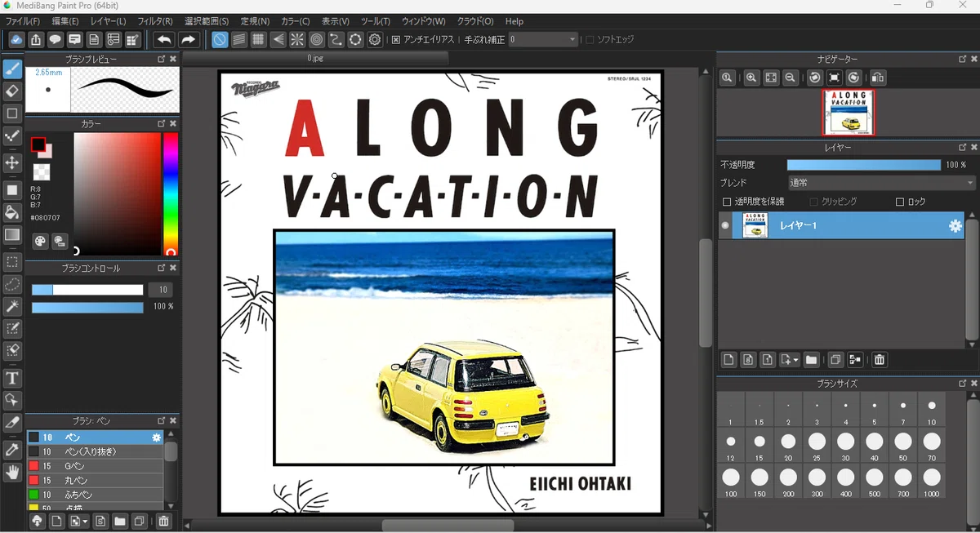Screen dimensions: 980x533
Task: Open 編集(E) menu
Action: tap(65, 21)
